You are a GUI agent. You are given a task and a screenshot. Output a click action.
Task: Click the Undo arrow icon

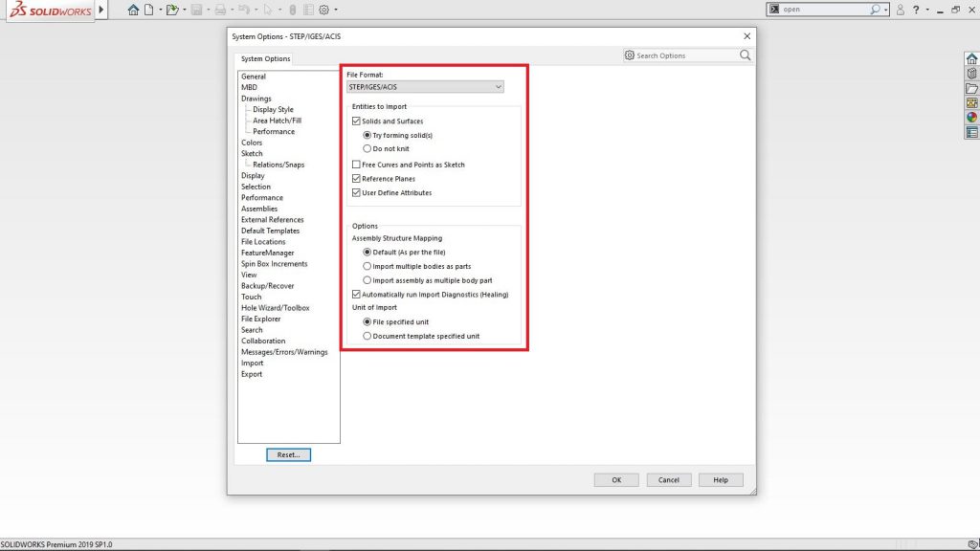pos(244,10)
